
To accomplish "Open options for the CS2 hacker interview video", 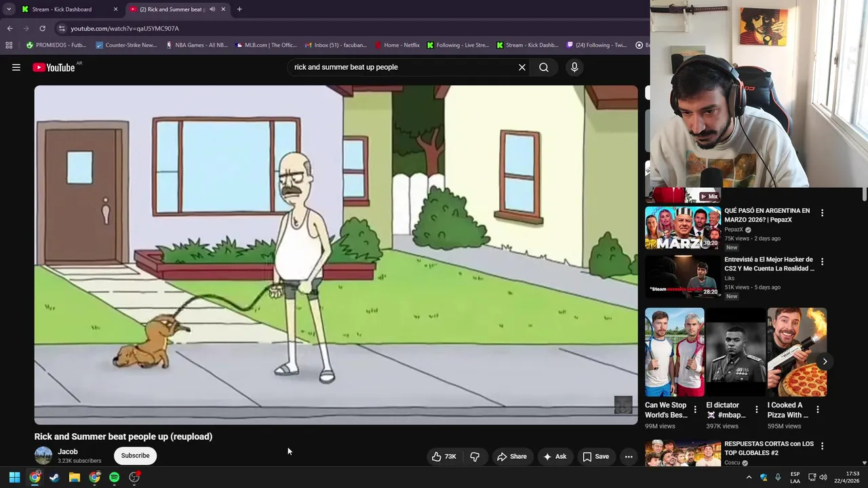I will [822, 262].
